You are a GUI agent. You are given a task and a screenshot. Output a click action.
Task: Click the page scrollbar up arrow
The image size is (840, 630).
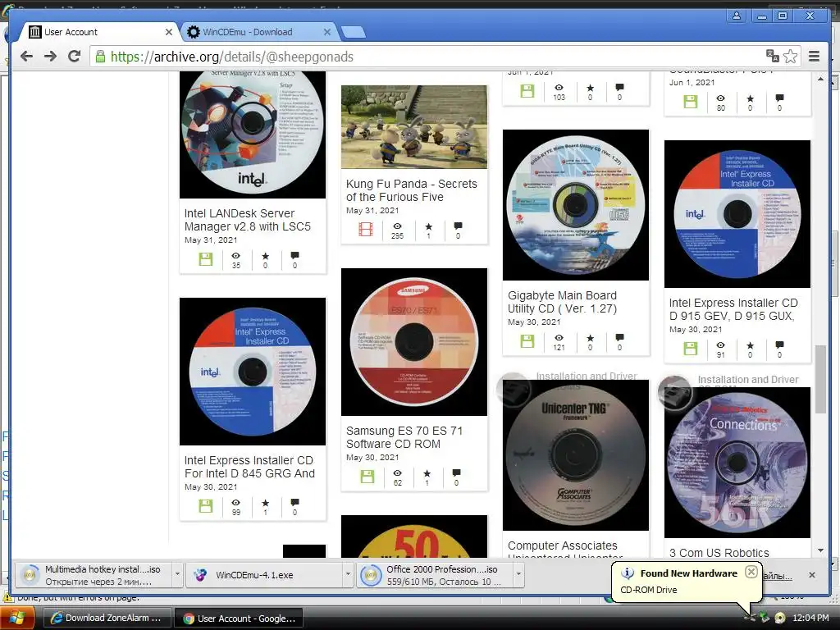pyautogui.click(x=820, y=80)
